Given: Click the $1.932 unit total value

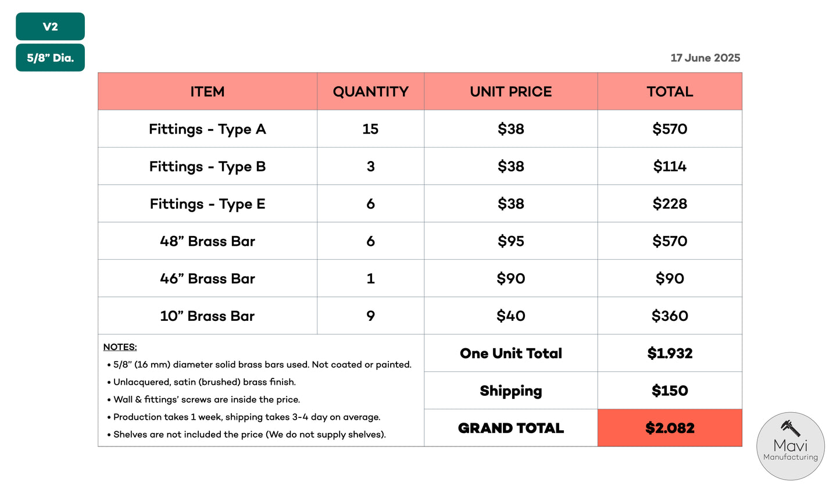Looking at the screenshot, I should tap(670, 353).
